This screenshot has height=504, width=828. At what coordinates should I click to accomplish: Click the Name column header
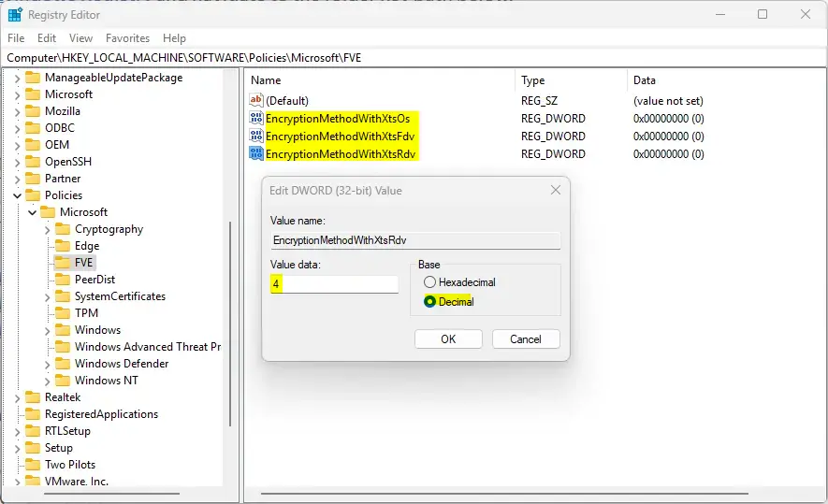click(380, 80)
